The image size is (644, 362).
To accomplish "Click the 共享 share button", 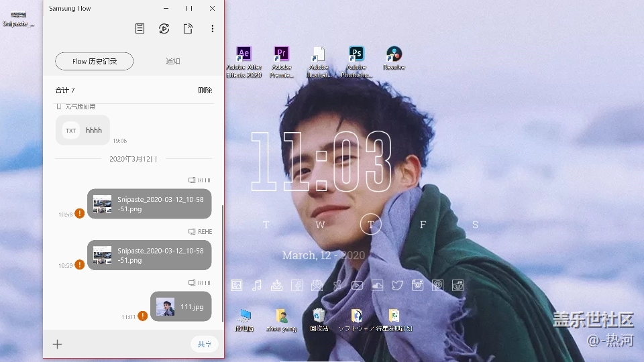I will 204,344.
